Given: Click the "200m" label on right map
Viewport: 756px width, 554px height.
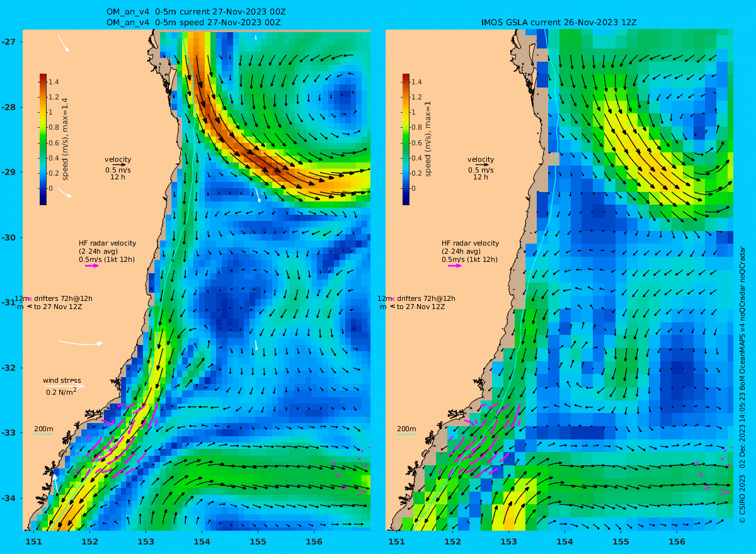Looking at the screenshot, I should (406, 429).
